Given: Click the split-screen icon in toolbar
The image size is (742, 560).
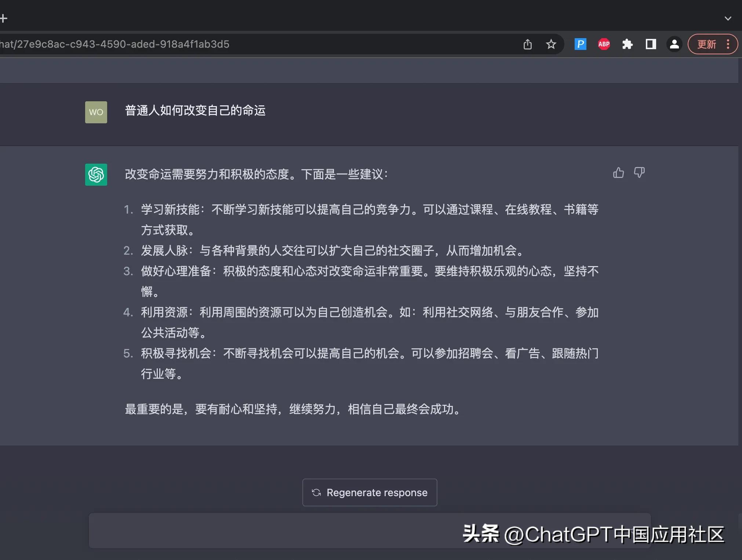Looking at the screenshot, I should pyautogui.click(x=651, y=44).
